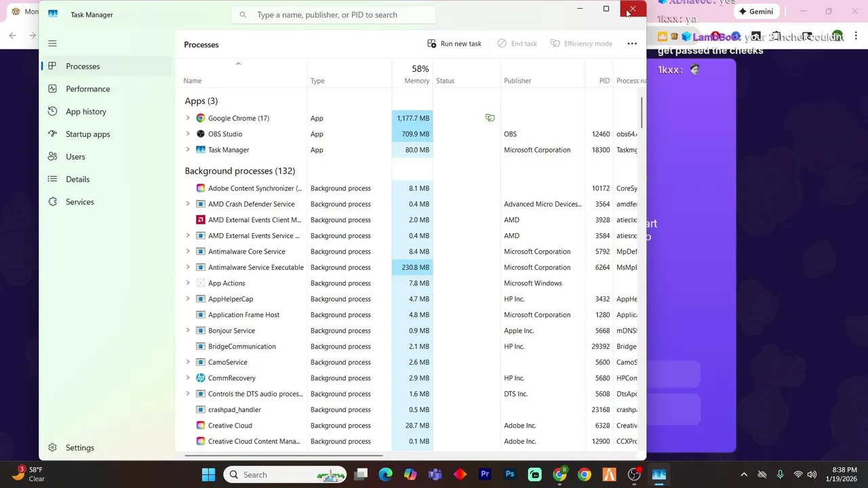Expand the Google Chrome process group
Screen dimensions: 868x488
click(x=188, y=118)
